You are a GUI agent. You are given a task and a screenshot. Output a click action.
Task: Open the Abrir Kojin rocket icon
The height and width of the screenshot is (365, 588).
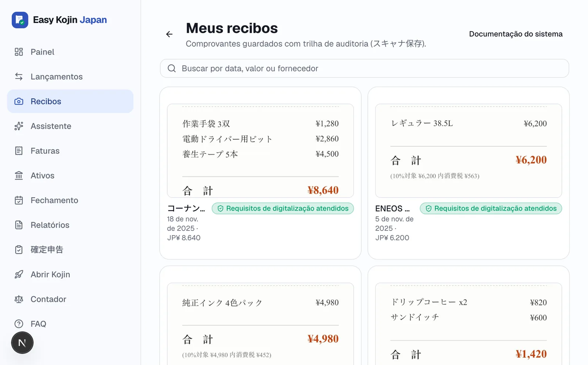point(19,274)
